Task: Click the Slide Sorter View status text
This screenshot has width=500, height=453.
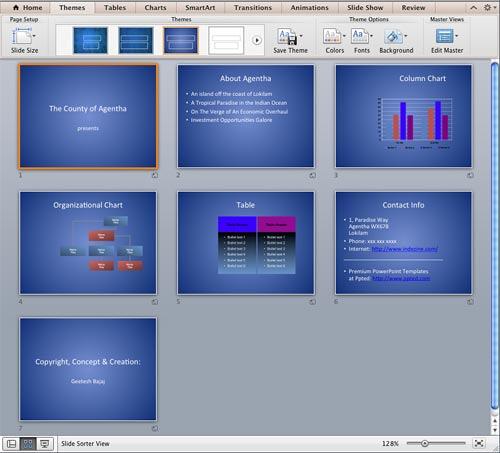Action: [x=85, y=444]
